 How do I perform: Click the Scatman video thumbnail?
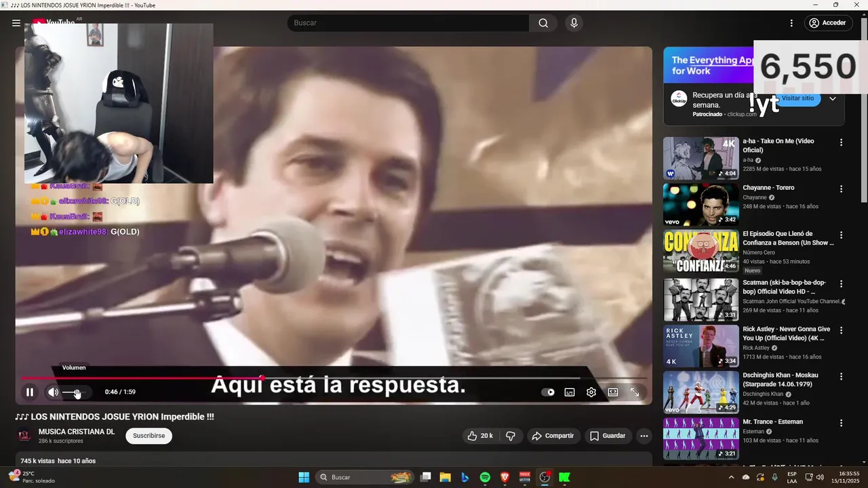point(701,300)
